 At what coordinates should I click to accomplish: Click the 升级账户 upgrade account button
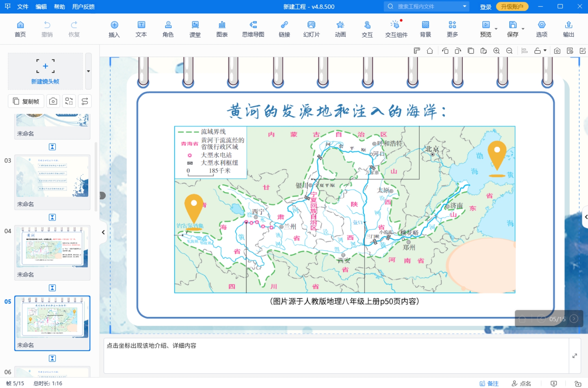(512, 6)
